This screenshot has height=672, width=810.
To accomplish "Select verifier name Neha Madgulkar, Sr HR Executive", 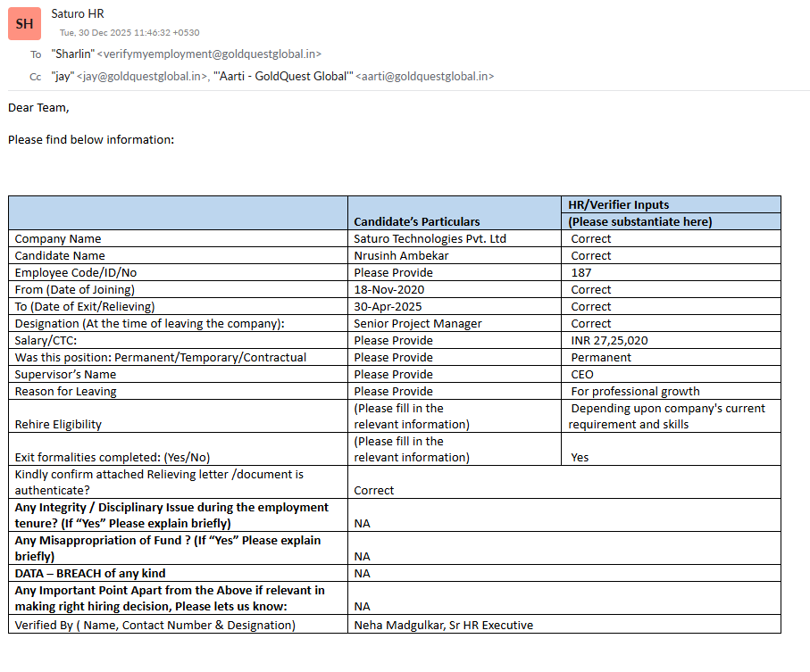I will 443,626.
